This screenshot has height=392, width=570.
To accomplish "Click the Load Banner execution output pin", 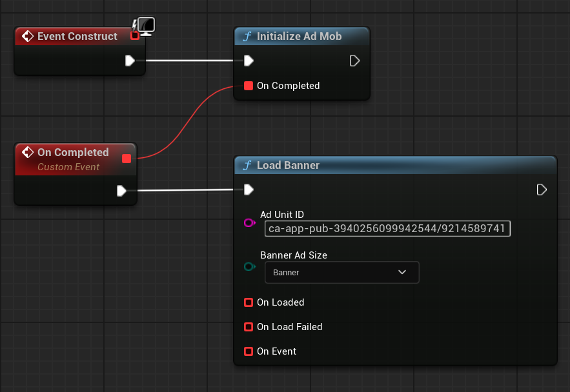I will click(x=542, y=190).
